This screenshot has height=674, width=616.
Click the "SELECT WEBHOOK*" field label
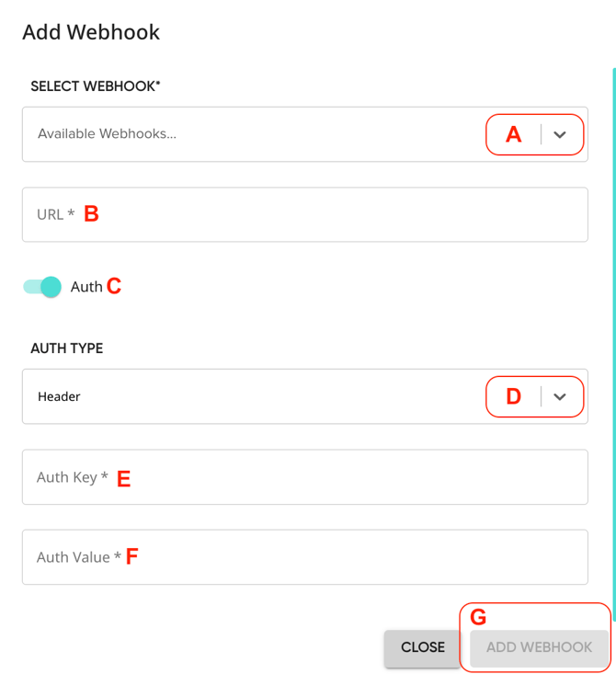coord(96,86)
